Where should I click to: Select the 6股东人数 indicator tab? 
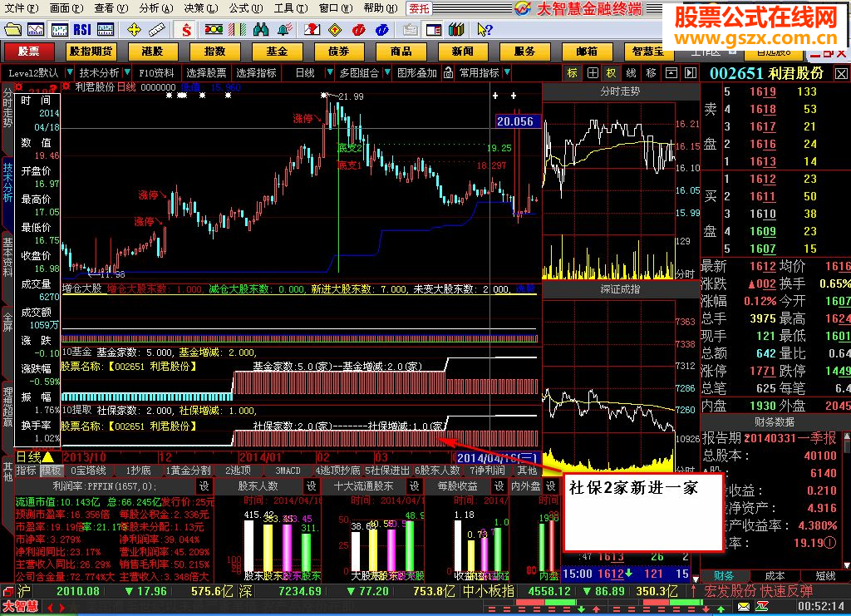point(437,471)
